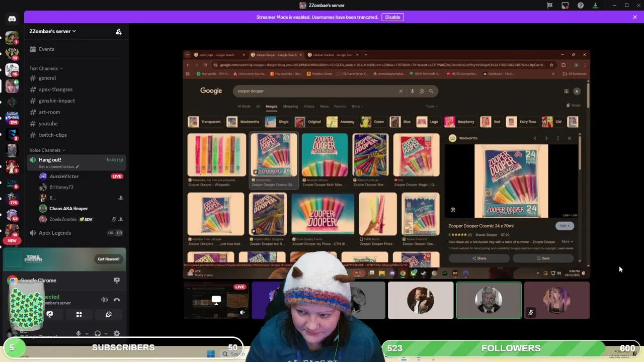Viewport: 644px width, 362px height.
Task: Open Discord help question mark icon
Action: (x=581, y=6)
